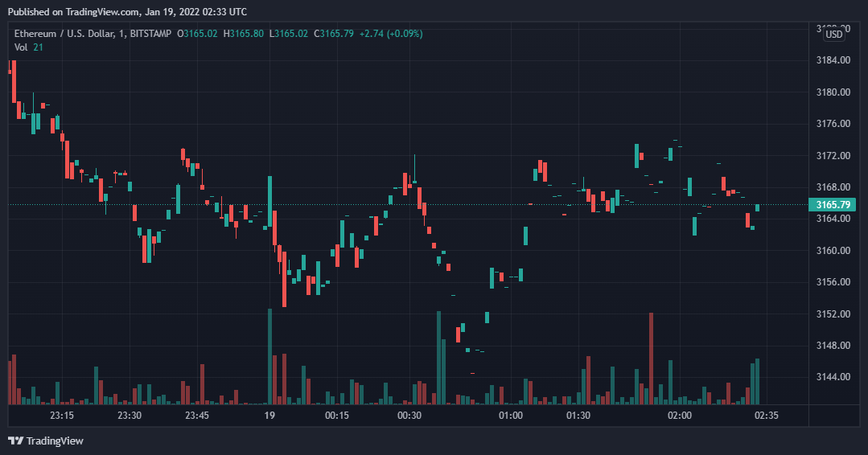Select the Vol indicator label
The width and height of the screenshot is (868, 455).
(21, 47)
